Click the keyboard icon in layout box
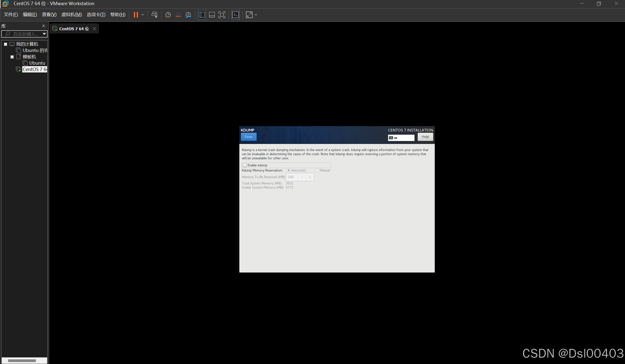Image resolution: width=625 pixels, height=364 pixels. 391,138
